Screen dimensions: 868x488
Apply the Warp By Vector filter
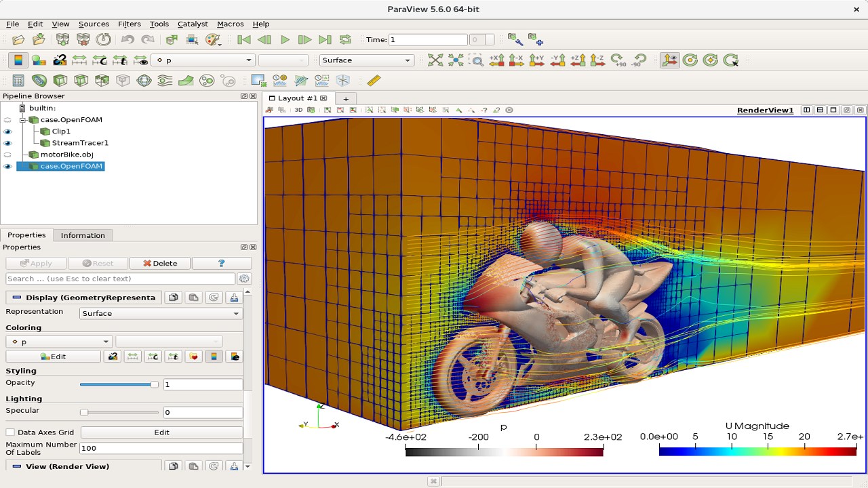click(186, 81)
